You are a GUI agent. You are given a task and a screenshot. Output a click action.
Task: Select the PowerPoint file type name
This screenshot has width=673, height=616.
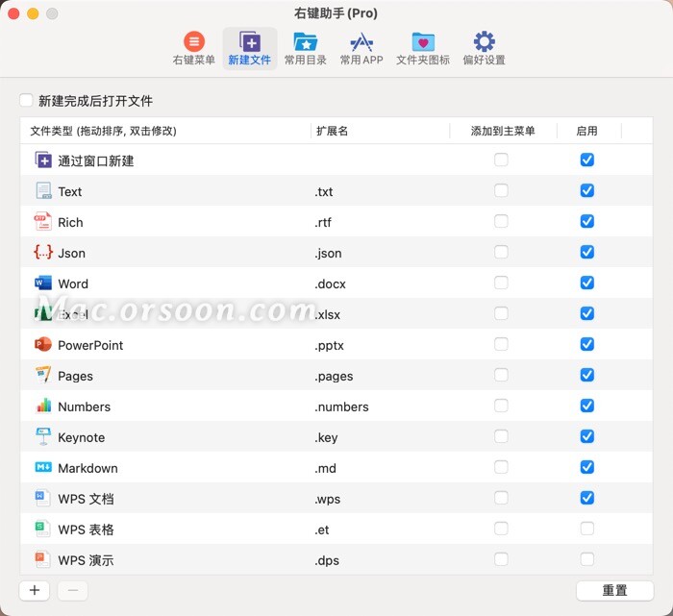click(x=90, y=345)
